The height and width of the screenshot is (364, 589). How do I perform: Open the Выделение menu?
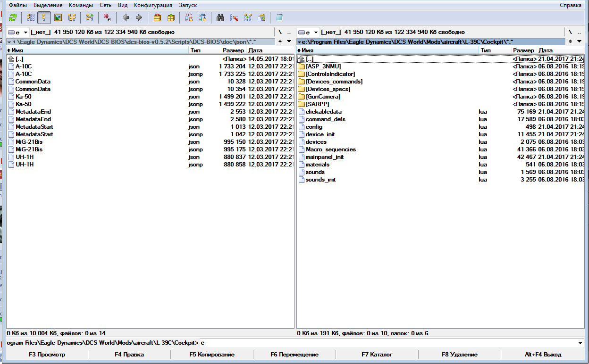pos(48,5)
